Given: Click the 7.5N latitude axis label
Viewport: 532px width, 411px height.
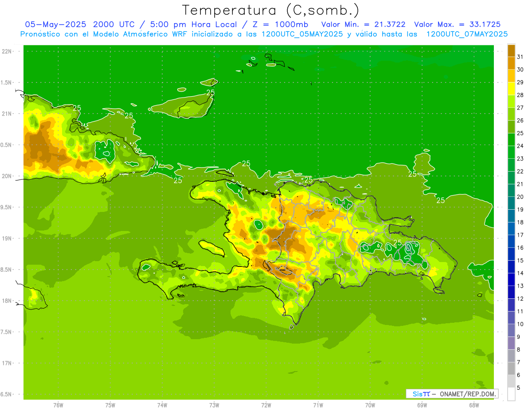Looking at the screenshot, I should pos(7,332).
